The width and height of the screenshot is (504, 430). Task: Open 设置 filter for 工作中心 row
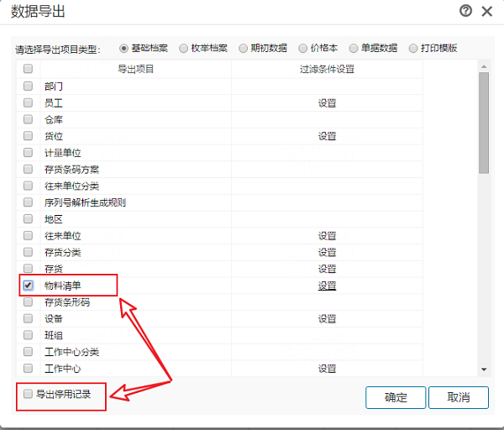327,369
